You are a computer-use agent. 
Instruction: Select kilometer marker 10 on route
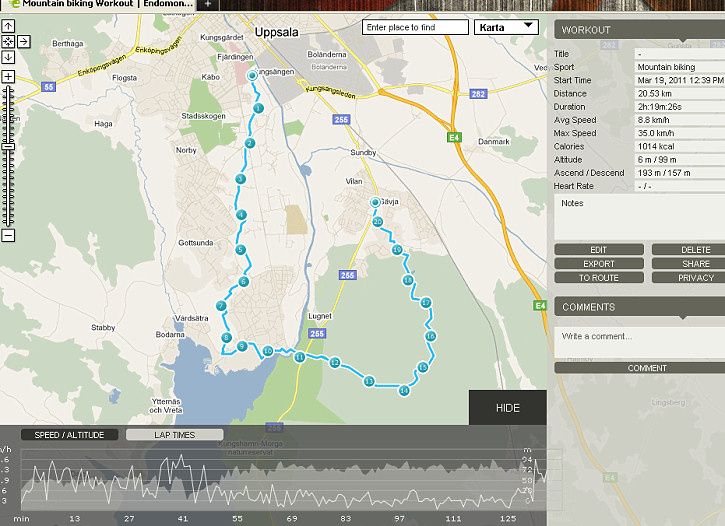tap(268, 351)
